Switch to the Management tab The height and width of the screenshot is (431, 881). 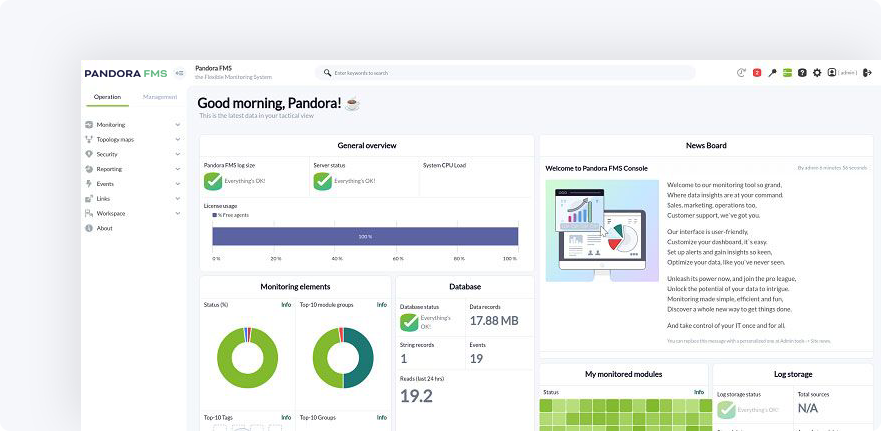click(x=160, y=97)
